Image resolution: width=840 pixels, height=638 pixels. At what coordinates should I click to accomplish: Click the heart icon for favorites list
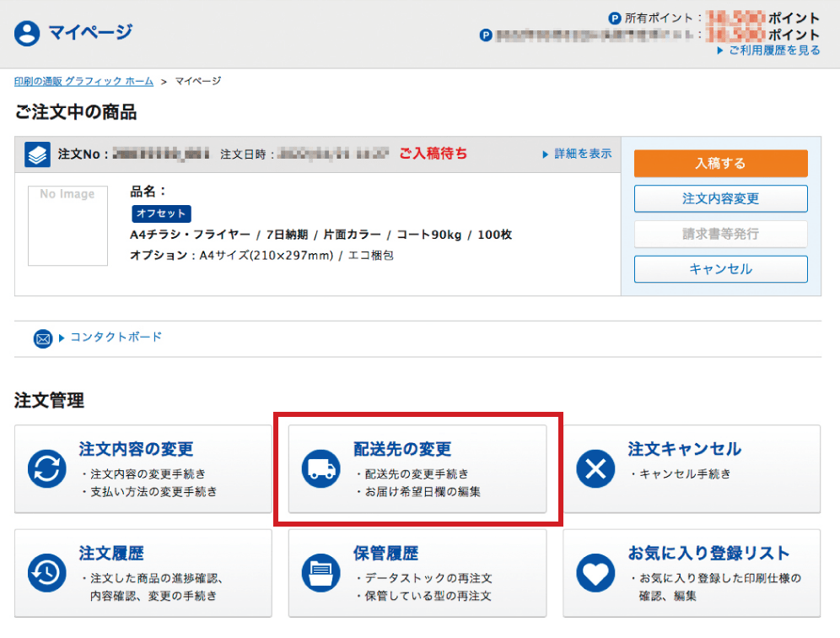pyautogui.click(x=595, y=574)
